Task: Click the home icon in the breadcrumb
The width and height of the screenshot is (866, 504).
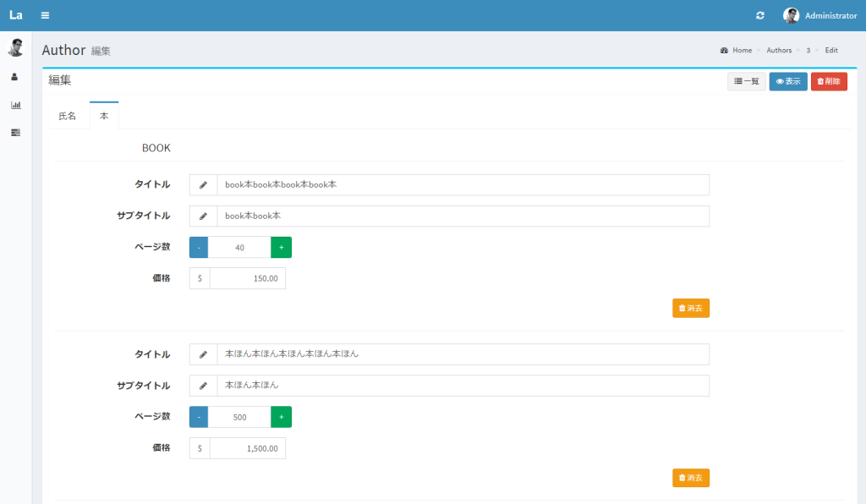Action: tap(723, 50)
